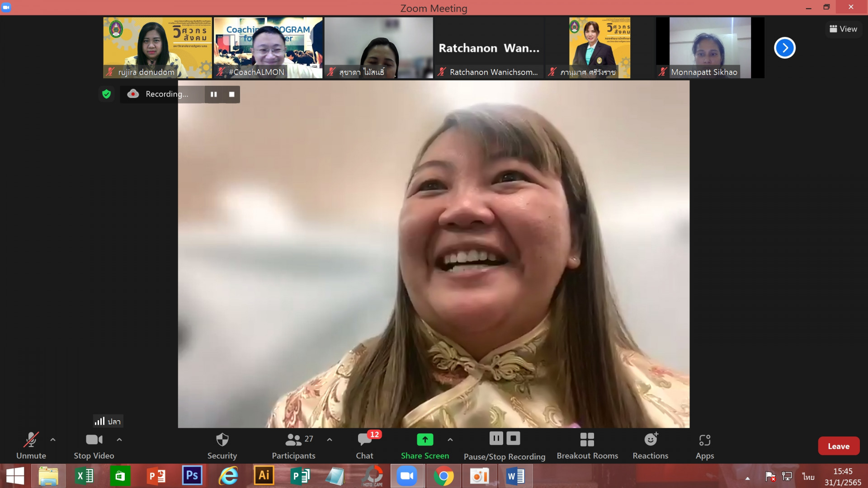Stop recording with the top square button

click(x=231, y=94)
